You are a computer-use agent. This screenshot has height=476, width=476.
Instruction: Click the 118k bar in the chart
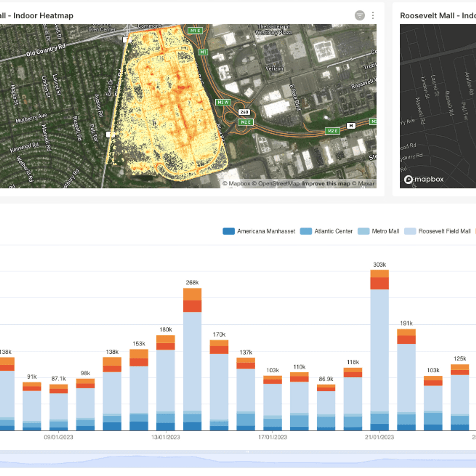[x=353, y=399]
